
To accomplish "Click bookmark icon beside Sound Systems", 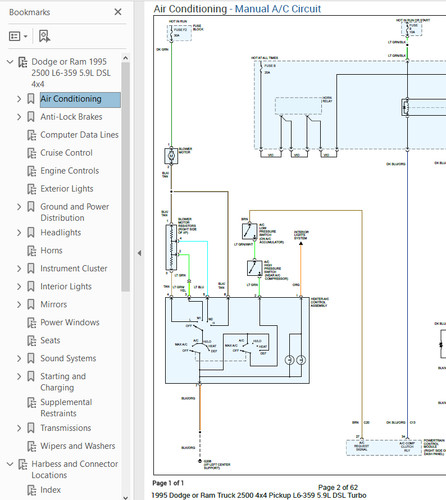I will pos(31,359).
